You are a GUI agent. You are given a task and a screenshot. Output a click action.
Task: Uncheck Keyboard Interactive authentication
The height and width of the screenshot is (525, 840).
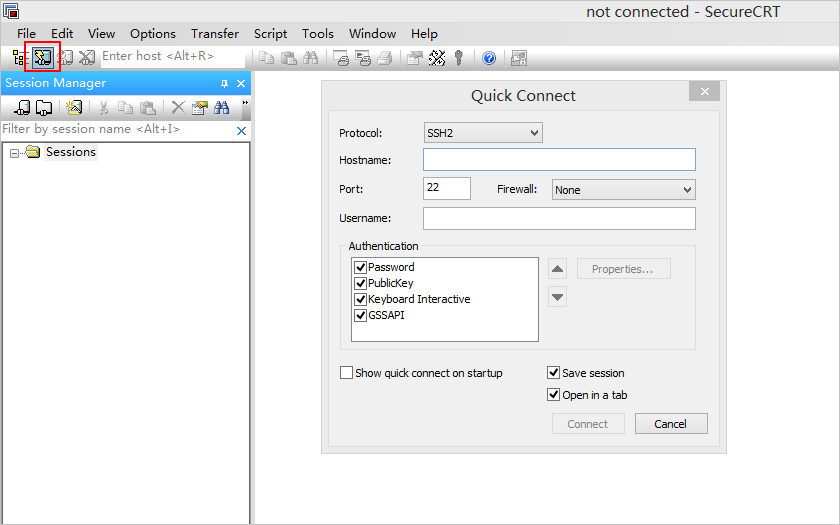pyautogui.click(x=361, y=299)
